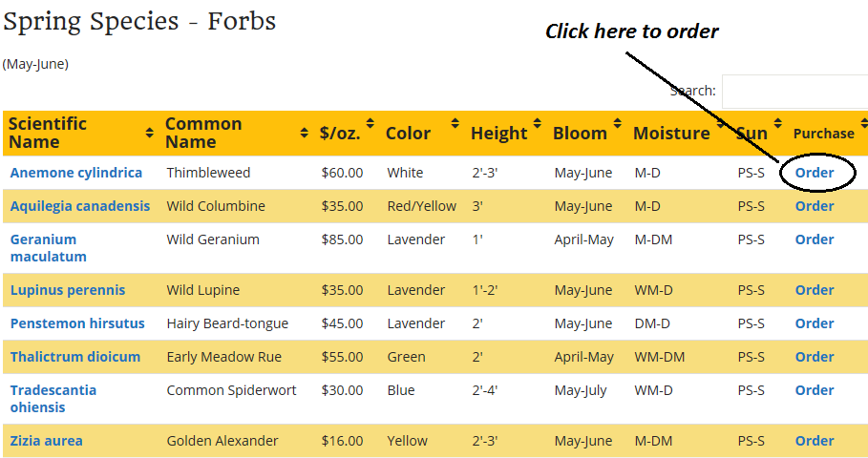Image resolution: width=868 pixels, height=458 pixels.
Task: Open the Tradescantia ohiensis link
Action: coord(53,399)
